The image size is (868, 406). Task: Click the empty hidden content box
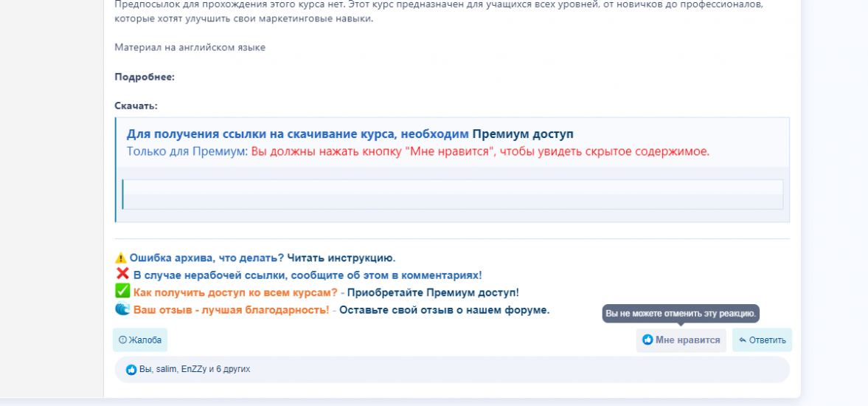[452, 194]
